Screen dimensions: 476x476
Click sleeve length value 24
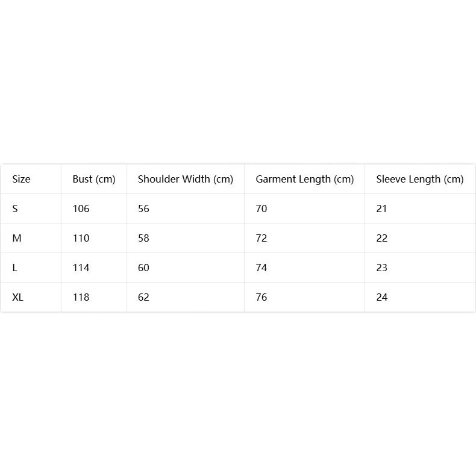pyautogui.click(x=382, y=297)
